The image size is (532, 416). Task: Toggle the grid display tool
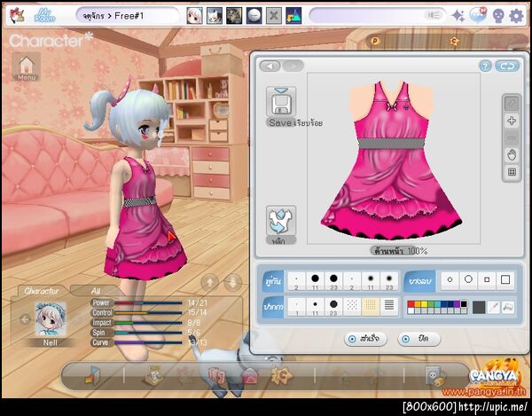tap(512, 172)
